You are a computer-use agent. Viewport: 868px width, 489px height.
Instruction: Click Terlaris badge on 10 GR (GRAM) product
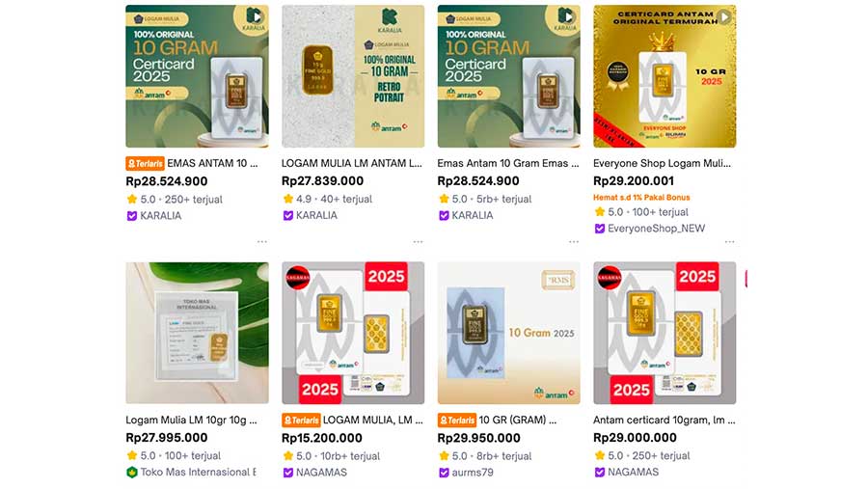coord(457,421)
